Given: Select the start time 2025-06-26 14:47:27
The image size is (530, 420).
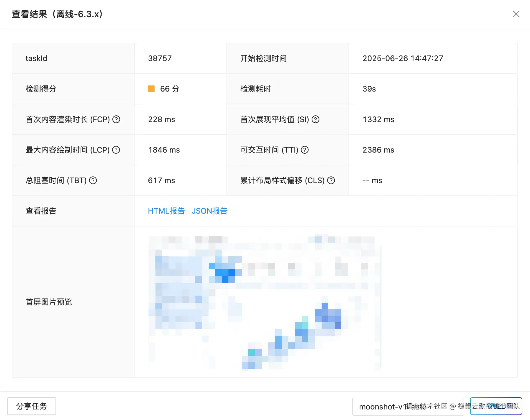Looking at the screenshot, I should click(403, 58).
